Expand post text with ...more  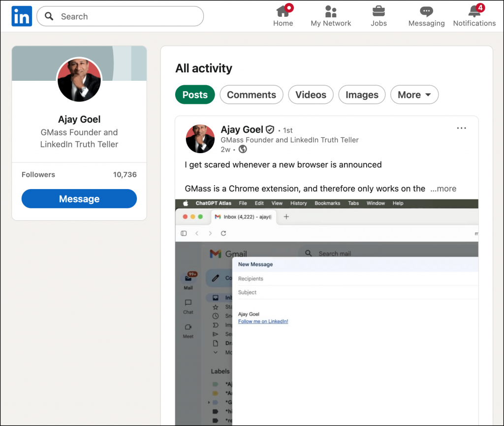(443, 189)
